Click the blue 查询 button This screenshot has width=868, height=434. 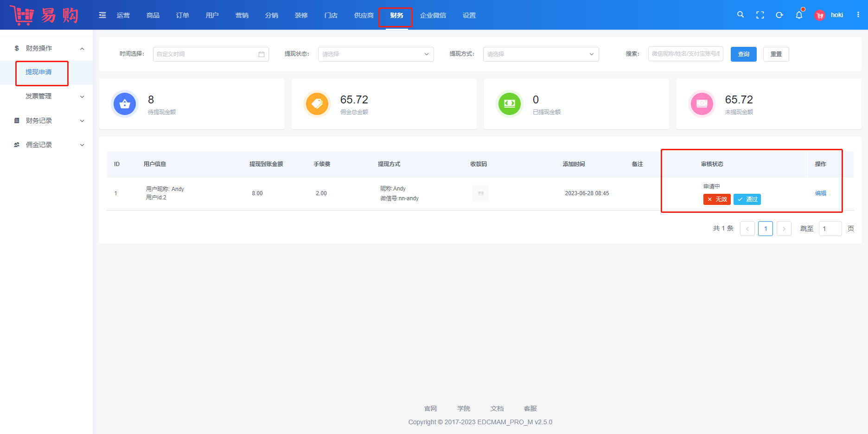click(x=743, y=54)
